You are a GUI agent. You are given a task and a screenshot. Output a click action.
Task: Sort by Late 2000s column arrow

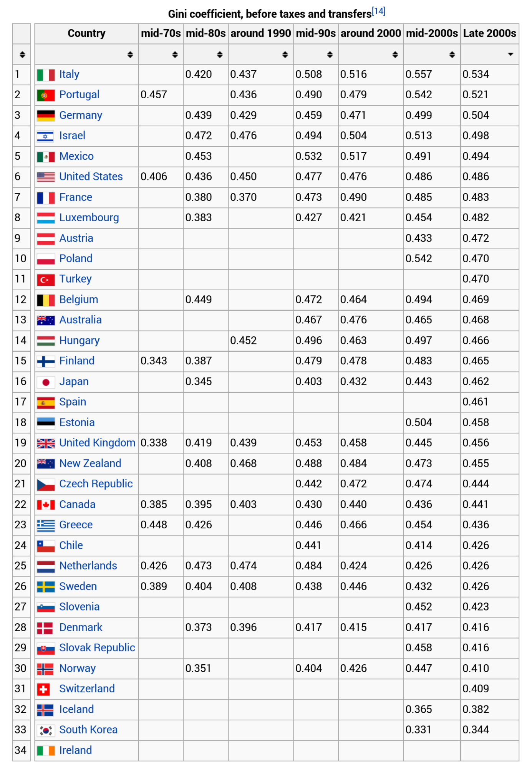click(x=510, y=55)
